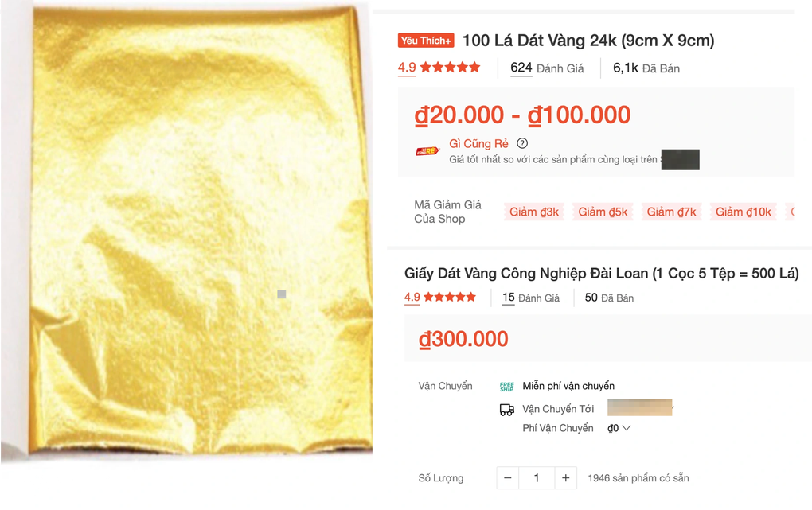
Task: Click the Gì Cũng Rẻ badge icon
Action: [427, 150]
